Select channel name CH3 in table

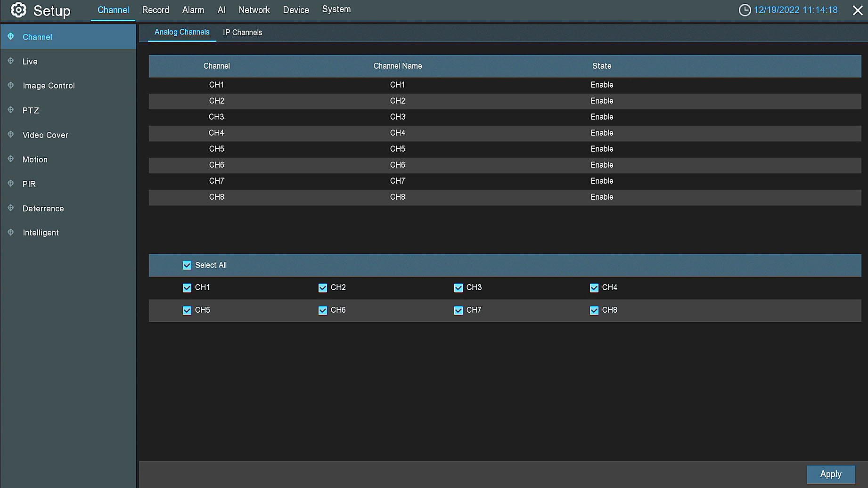[x=397, y=117]
